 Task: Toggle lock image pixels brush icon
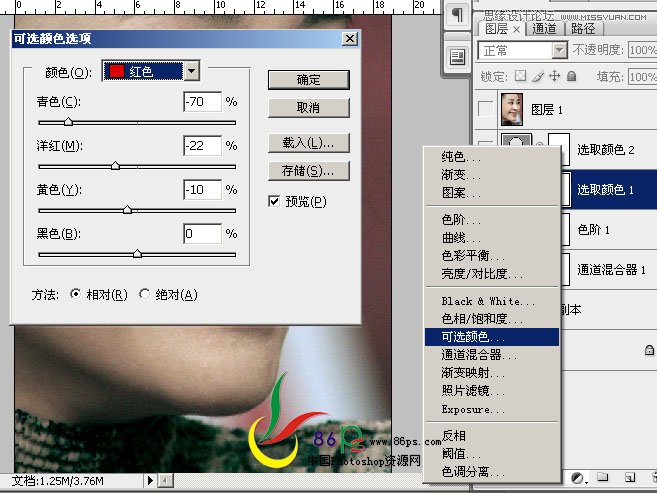tap(538, 76)
